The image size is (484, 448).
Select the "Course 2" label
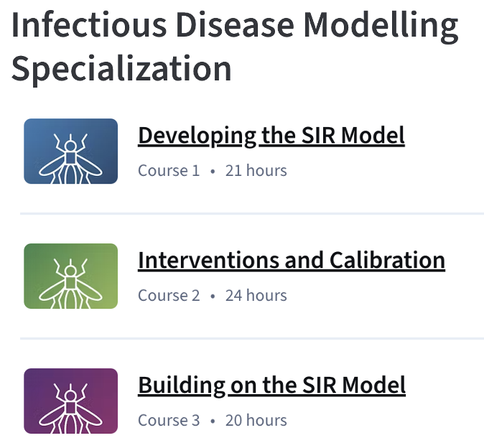point(169,296)
